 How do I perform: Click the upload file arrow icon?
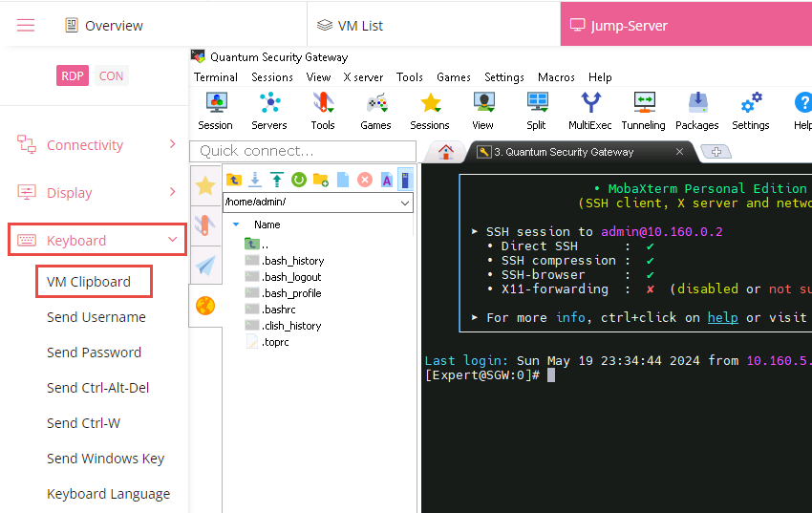point(277,180)
